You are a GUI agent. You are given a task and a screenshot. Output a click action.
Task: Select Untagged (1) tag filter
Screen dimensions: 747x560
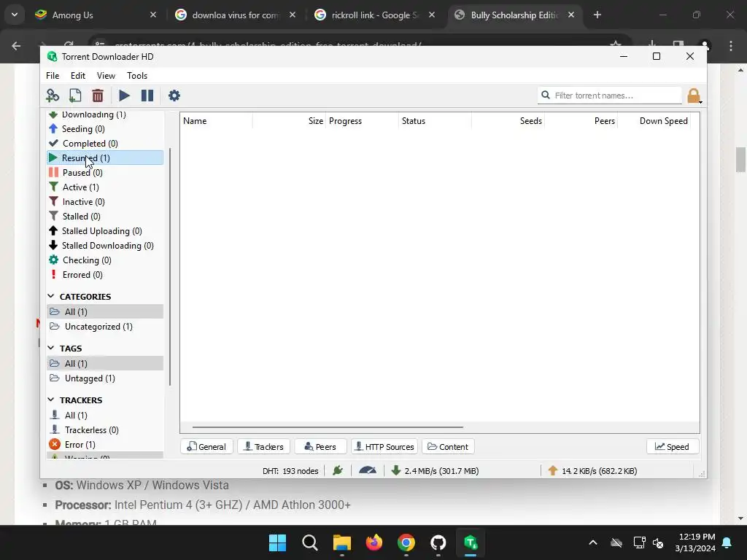105,378
